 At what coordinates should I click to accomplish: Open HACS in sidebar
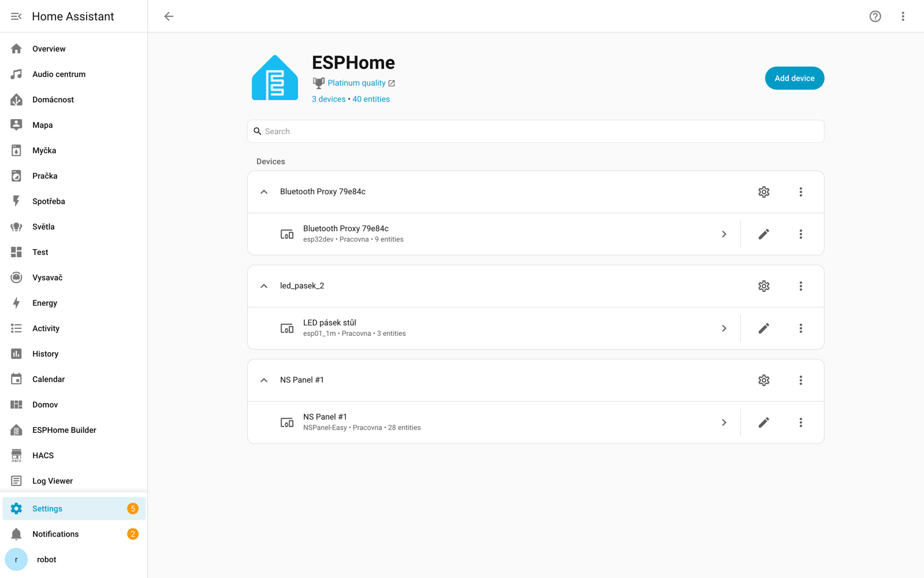tap(74, 455)
